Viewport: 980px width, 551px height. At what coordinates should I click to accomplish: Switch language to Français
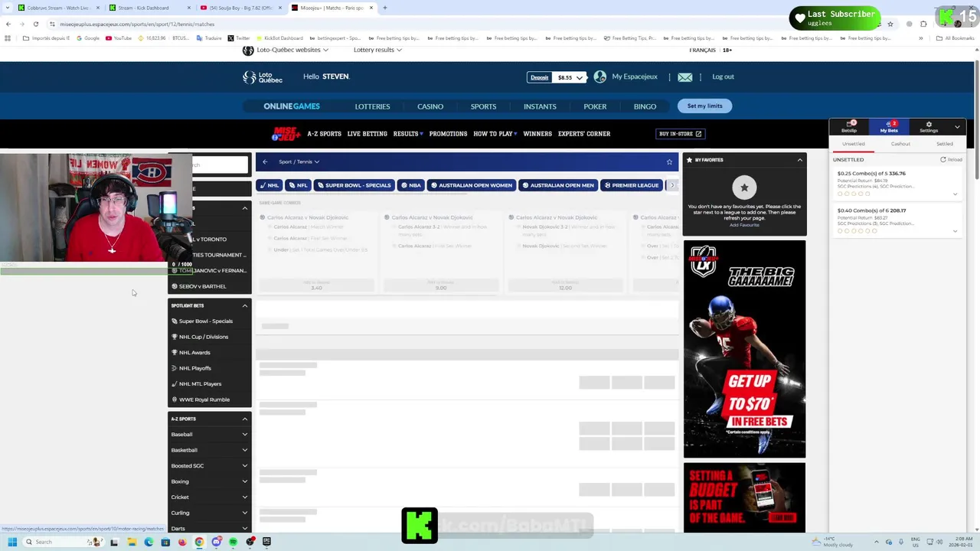click(702, 50)
